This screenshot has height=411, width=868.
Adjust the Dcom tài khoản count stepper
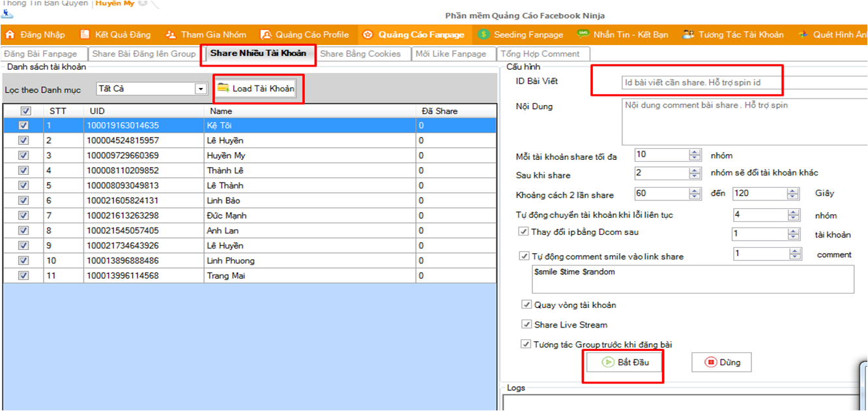(792, 234)
